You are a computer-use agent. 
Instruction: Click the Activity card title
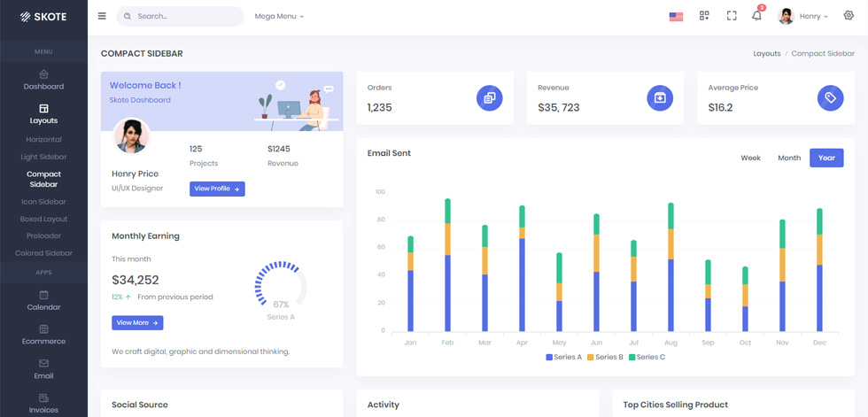[x=383, y=405]
